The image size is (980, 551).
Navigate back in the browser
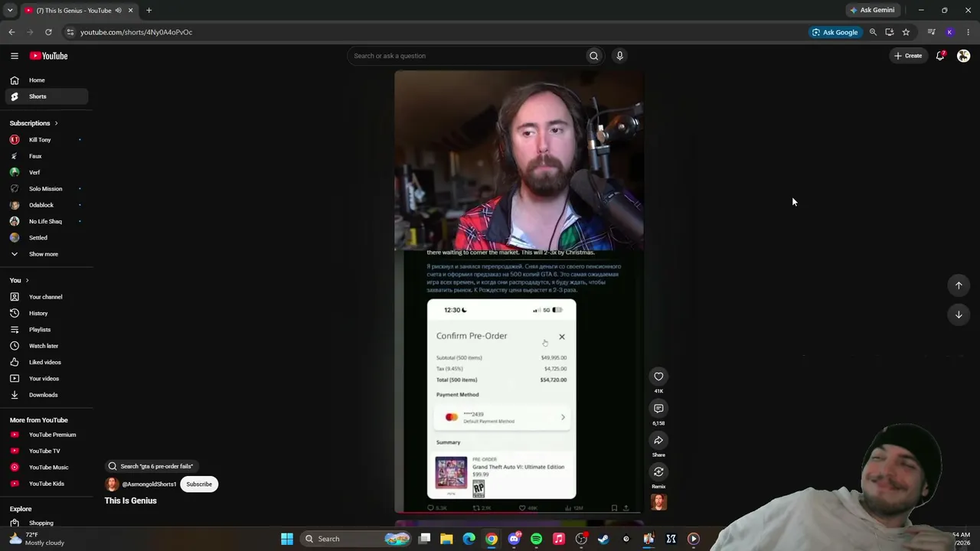[11, 32]
